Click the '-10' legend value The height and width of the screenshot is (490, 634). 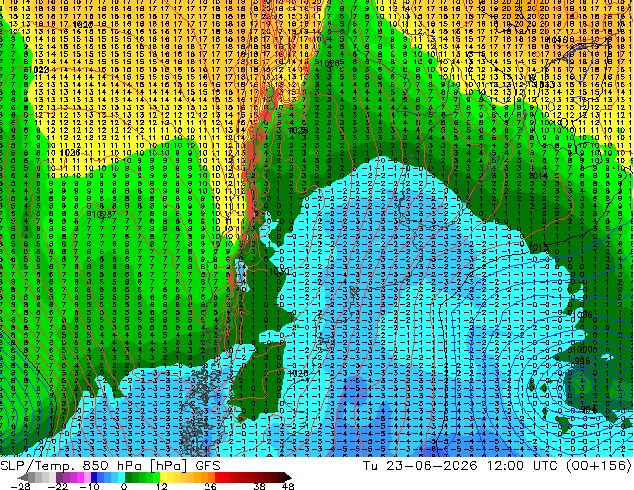(90, 486)
